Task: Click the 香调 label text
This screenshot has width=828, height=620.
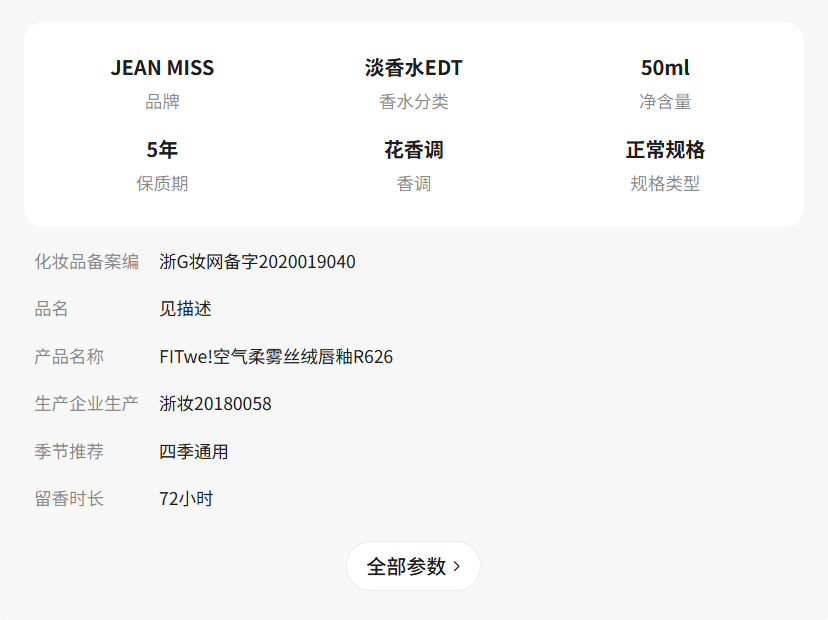Action: 413,184
